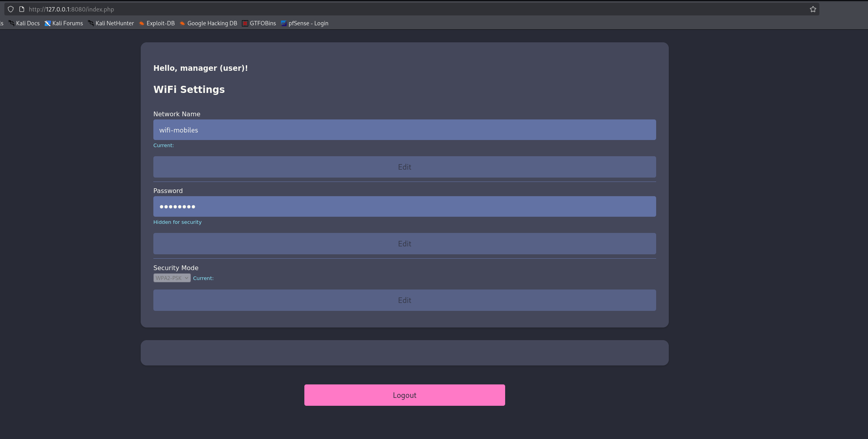Click the Network Name input field
The width and height of the screenshot is (868, 439).
click(x=404, y=130)
